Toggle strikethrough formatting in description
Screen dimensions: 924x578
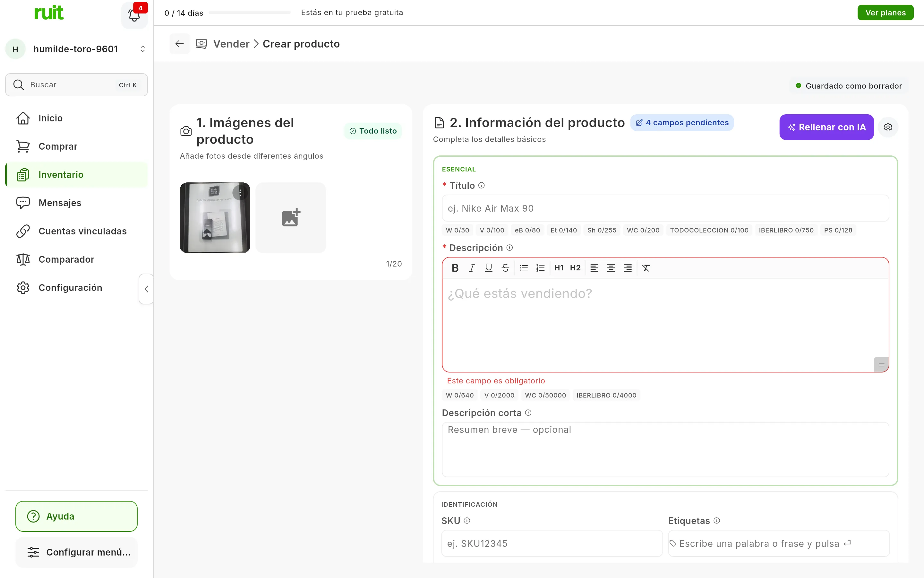[x=505, y=268]
